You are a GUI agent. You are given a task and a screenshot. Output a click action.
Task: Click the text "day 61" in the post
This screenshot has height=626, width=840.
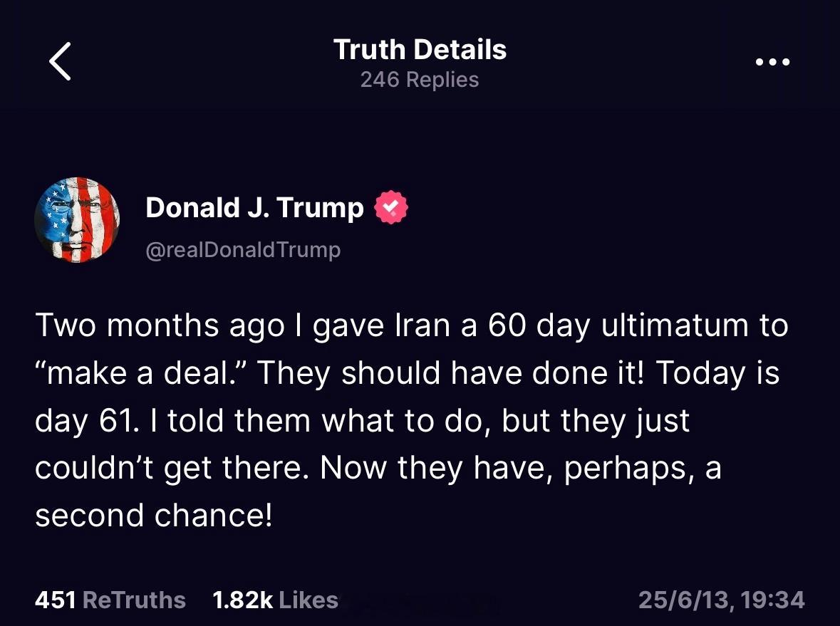click(83, 421)
